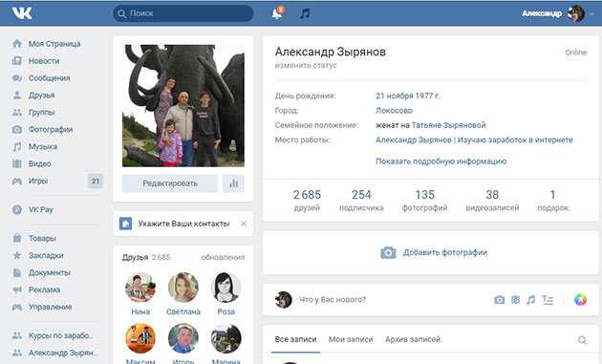Screen dimensions: 602x364
Task: Attach photo via camera icon in post box
Action: (499, 299)
